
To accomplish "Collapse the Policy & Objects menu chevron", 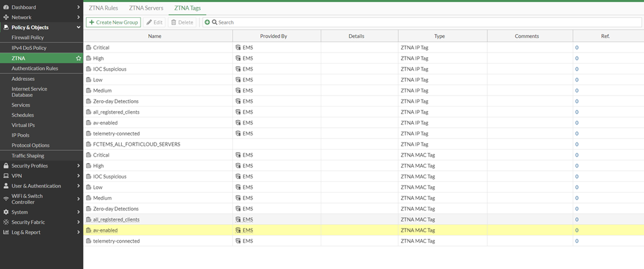I will pyautogui.click(x=78, y=28).
